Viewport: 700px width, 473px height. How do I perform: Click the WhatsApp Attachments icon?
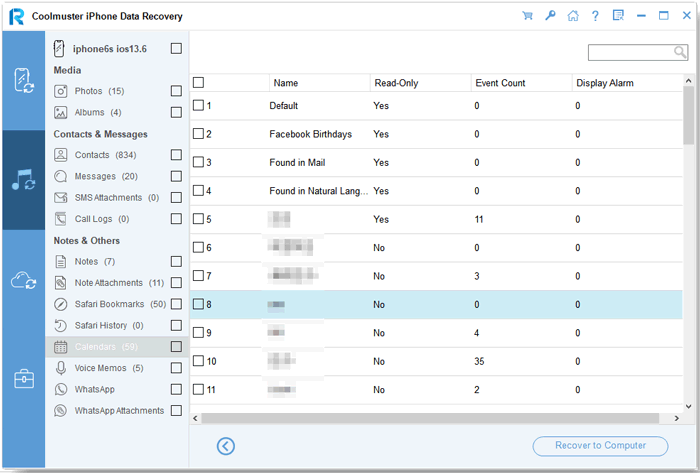[60, 411]
